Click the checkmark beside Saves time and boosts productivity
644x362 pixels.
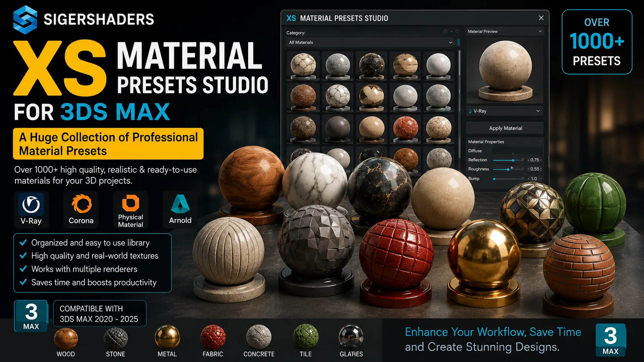click(23, 282)
